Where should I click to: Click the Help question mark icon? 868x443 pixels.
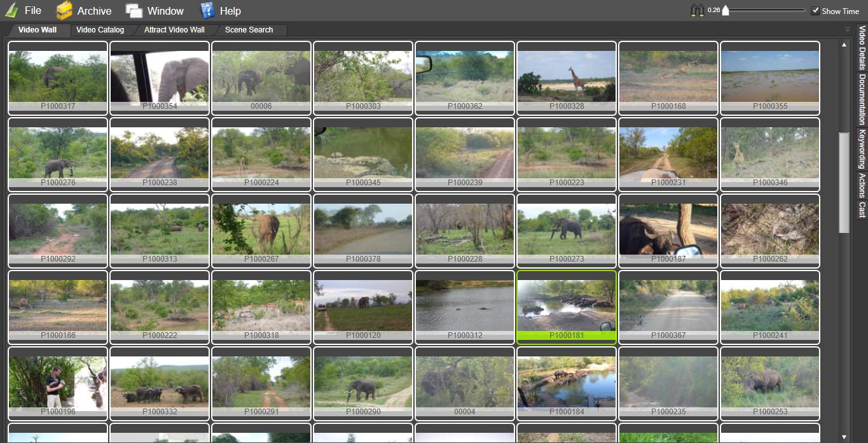coord(207,10)
